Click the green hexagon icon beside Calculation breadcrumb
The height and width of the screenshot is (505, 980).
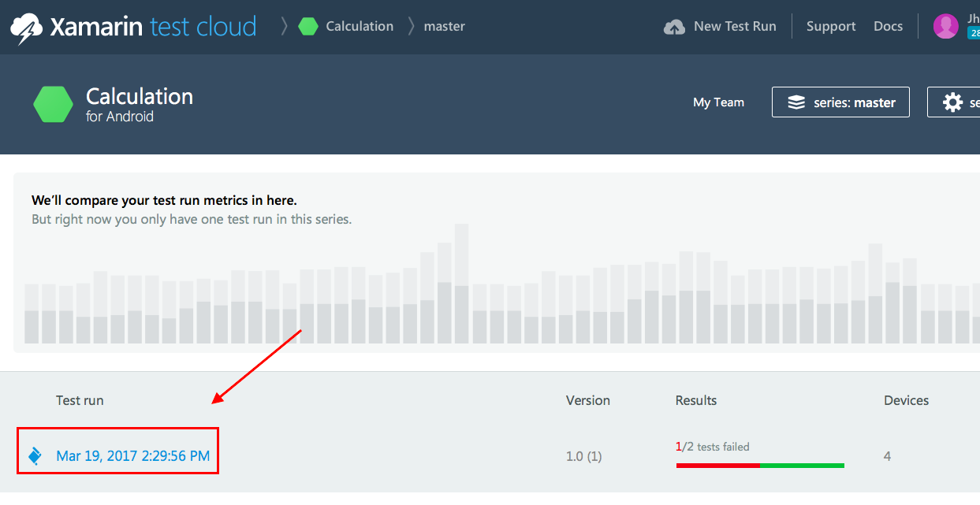(x=308, y=27)
